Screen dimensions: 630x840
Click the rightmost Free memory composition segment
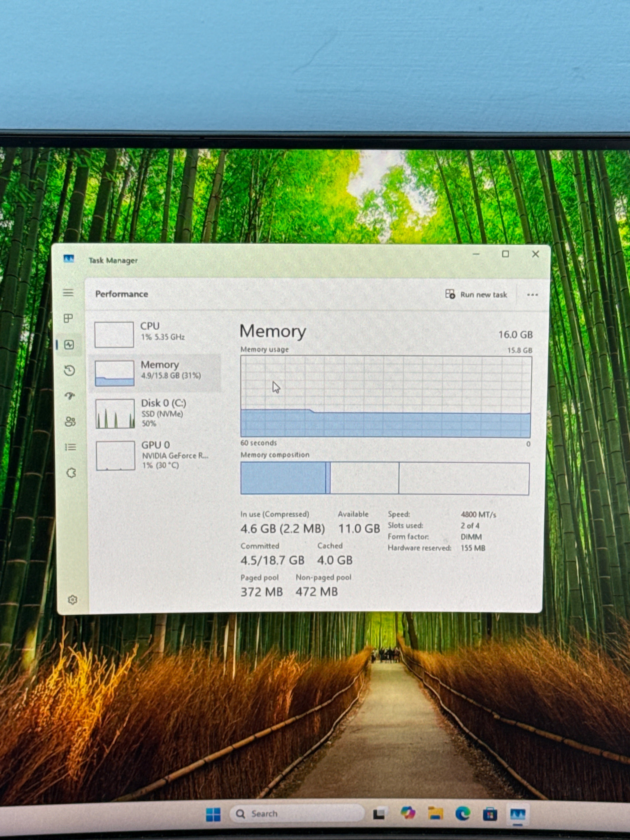[464, 479]
